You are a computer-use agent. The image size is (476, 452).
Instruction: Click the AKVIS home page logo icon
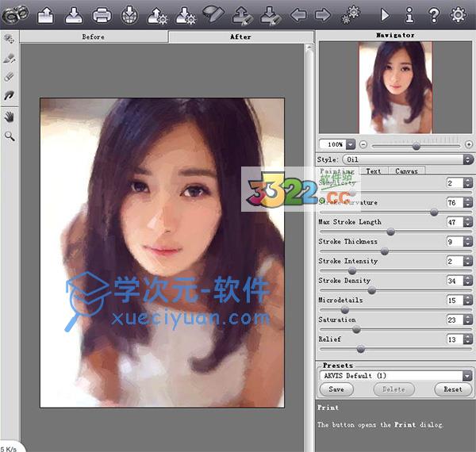[x=14, y=14]
